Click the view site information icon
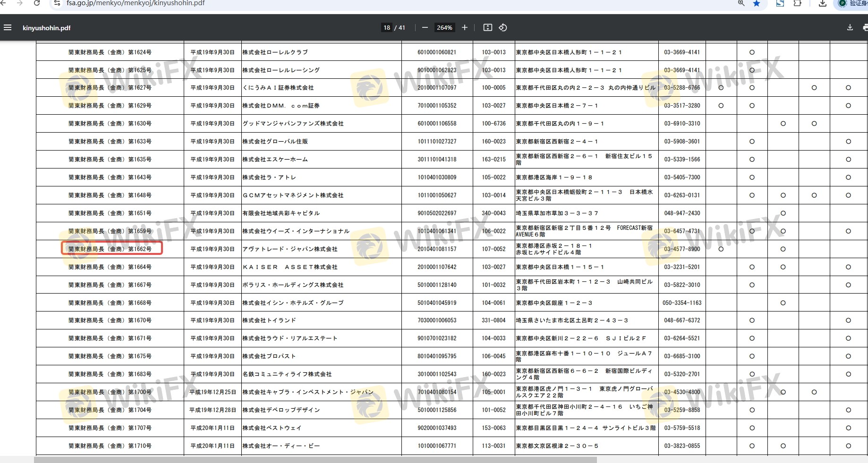This screenshot has height=463, width=868. click(x=57, y=3)
